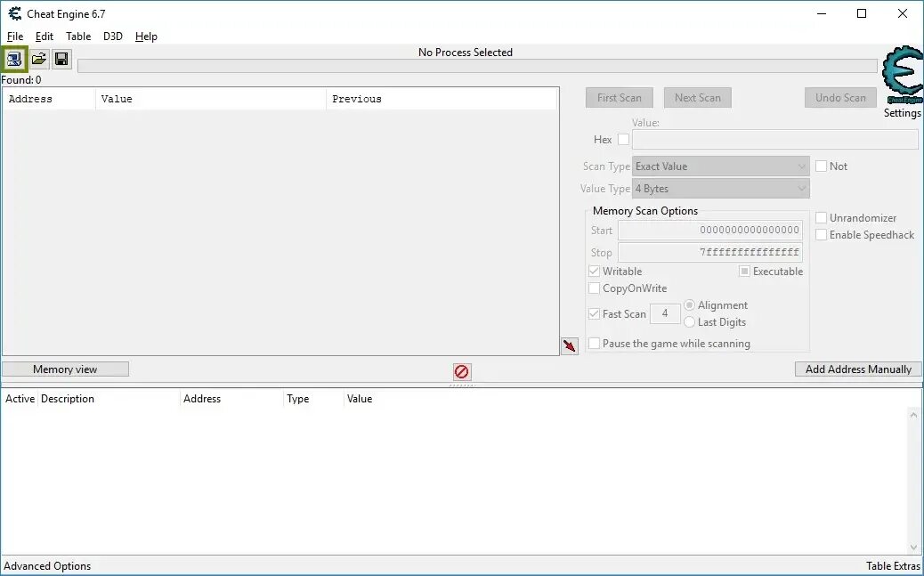
Task: Enable Speedhack checkbox
Action: pyautogui.click(x=821, y=235)
